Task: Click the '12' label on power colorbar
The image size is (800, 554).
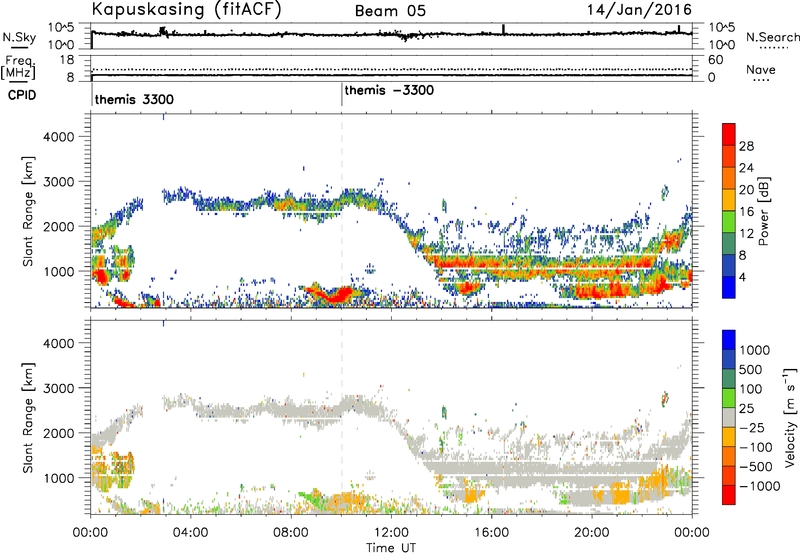Action: (x=746, y=234)
